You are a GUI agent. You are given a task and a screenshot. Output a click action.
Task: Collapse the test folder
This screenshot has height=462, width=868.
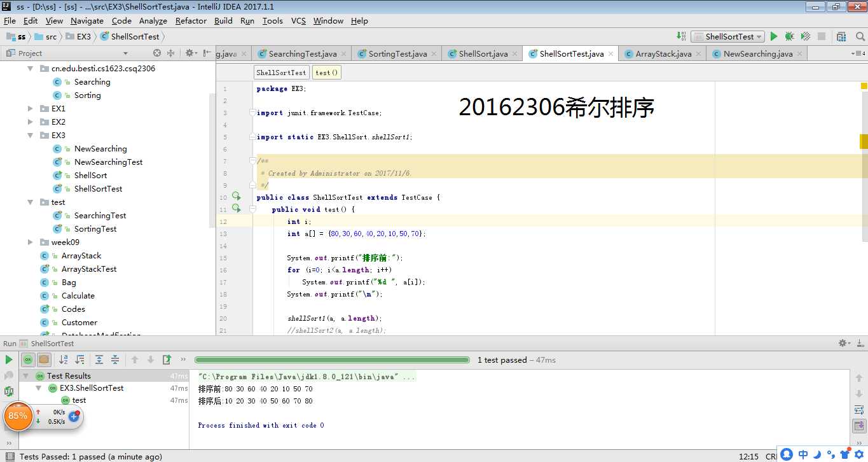pyautogui.click(x=30, y=202)
